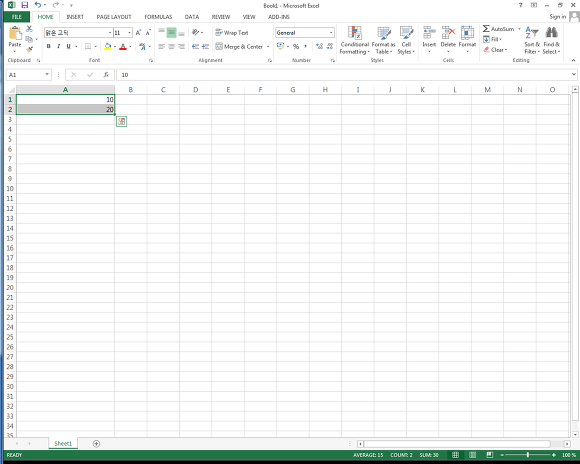The height and width of the screenshot is (464, 580).
Task: Open the Name Box dropdown arrow
Action: tap(47, 75)
